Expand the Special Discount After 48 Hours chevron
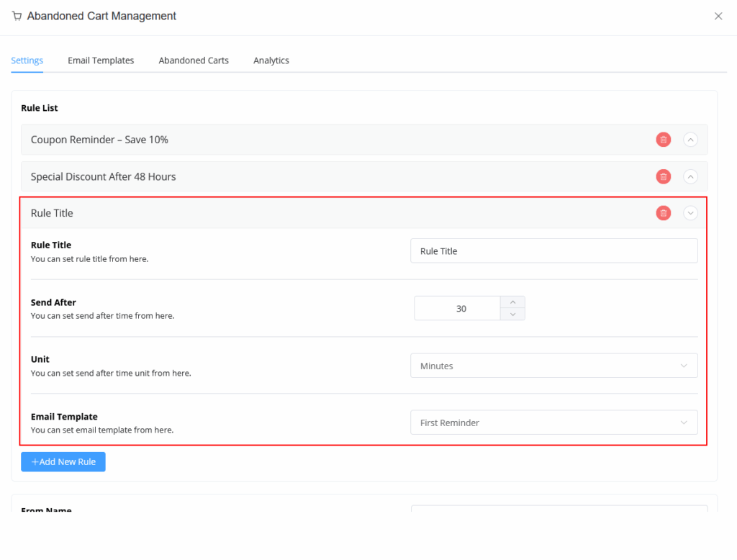 coord(690,176)
